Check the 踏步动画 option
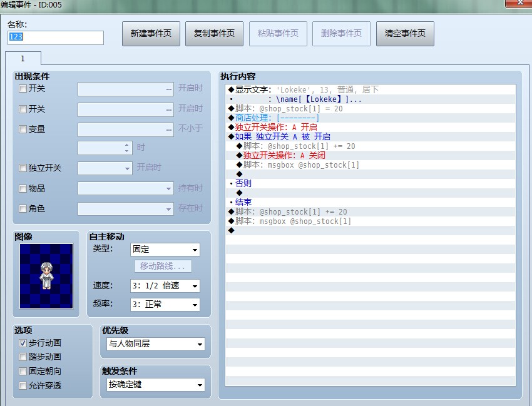The height and width of the screenshot is (406, 532). (x=23, y=357)
